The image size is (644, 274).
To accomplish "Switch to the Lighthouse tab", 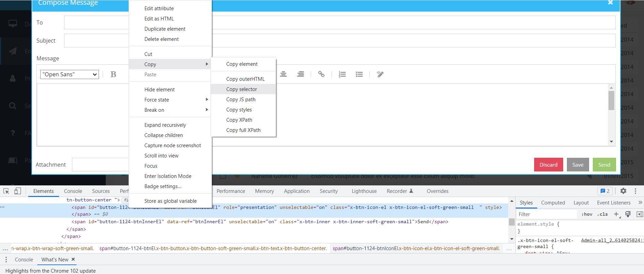I will point(364,191).
